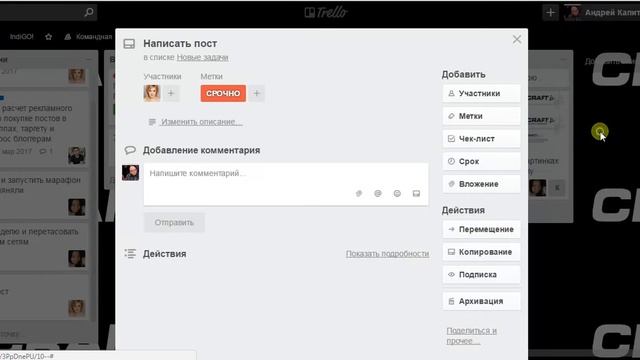Click the card icon beside Написать пост title
This screenshot has width=640, height=360.
pyautogui.click(x=129, y=44)
